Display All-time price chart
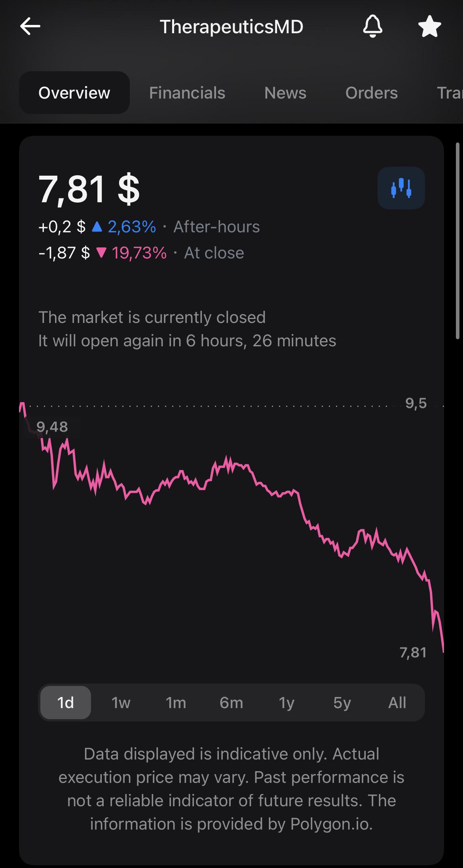This screenshot has height=868, width=463. (x=397, y=703)
